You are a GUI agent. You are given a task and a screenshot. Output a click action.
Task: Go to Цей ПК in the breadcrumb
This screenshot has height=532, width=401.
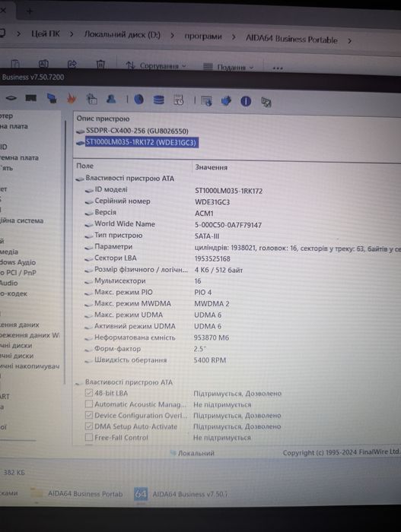click(x=46, y=33)
